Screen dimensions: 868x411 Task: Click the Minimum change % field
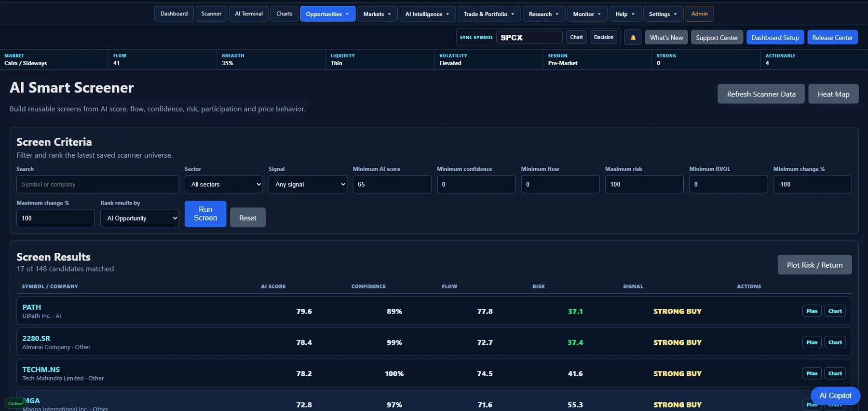[813, 184]
